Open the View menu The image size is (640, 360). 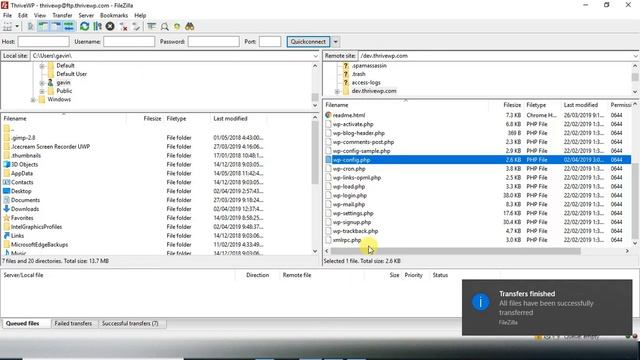40,15
